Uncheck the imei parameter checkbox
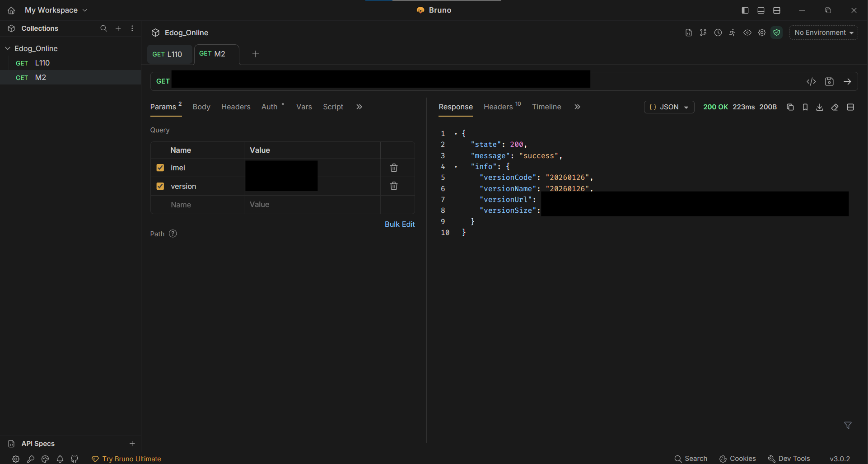 [160, 168]
